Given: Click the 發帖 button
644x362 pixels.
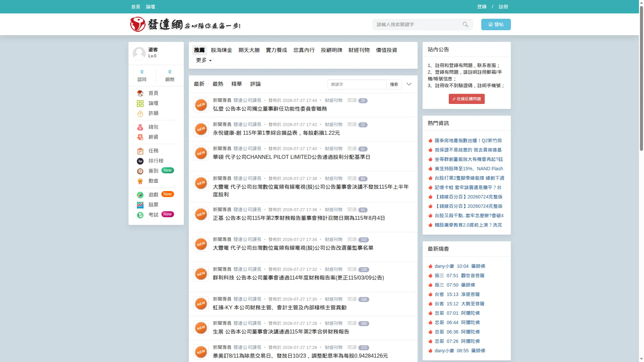Looking at the screenshot, I should click(x=496, y=24).
